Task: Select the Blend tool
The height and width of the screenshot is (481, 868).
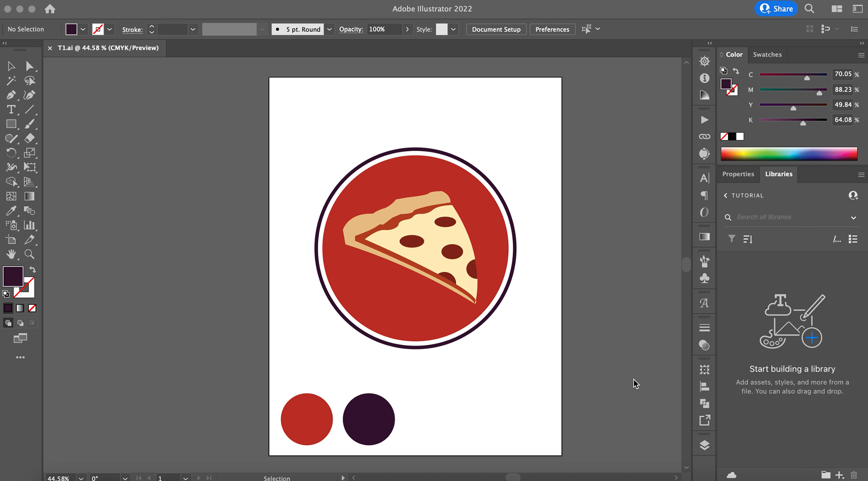Action: [29, 211]
